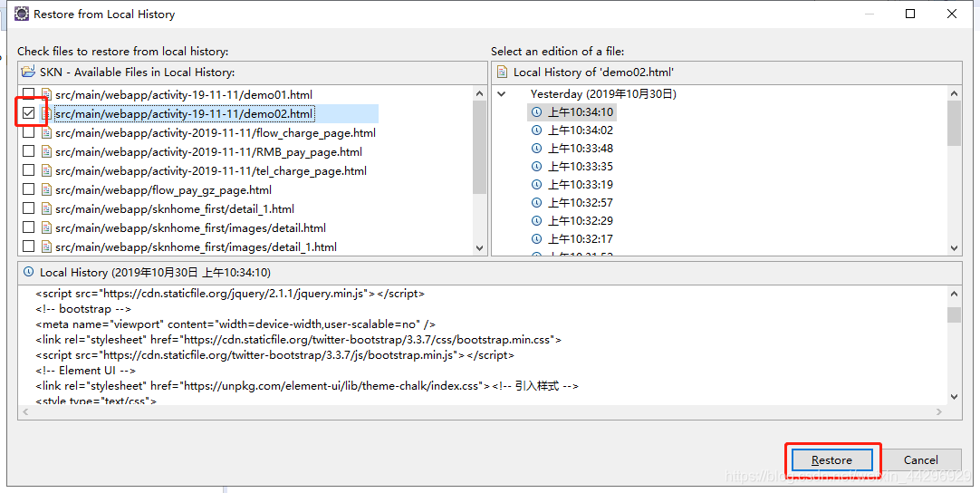Click the element-ui index.css link line
Screen dimensions: 980x493
click(307, 386)
